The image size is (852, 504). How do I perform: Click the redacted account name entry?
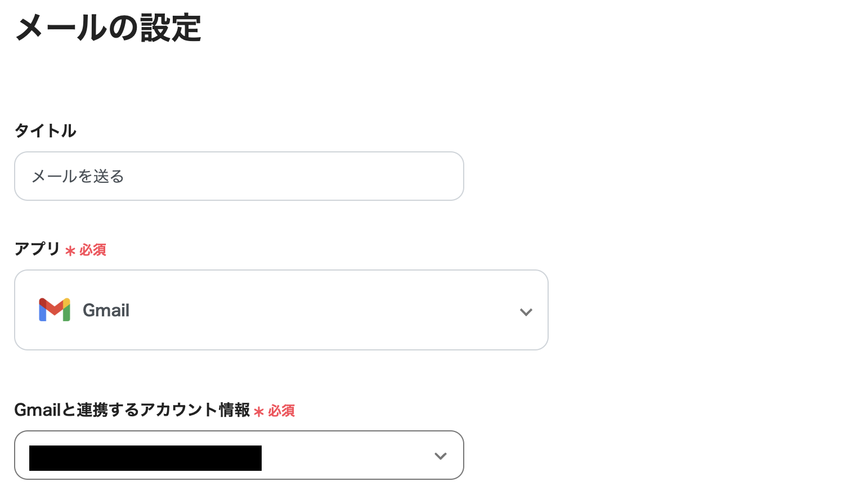click(145, 457)
